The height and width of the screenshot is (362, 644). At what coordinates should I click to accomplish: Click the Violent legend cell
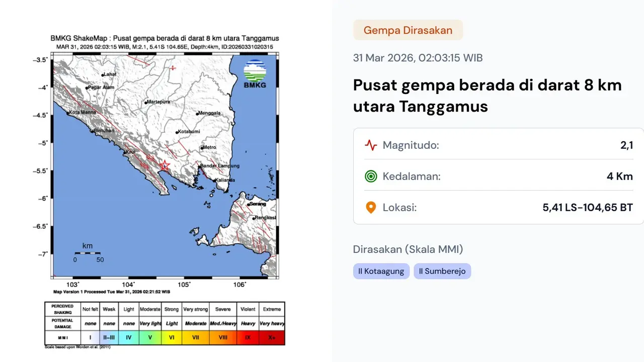248,309
